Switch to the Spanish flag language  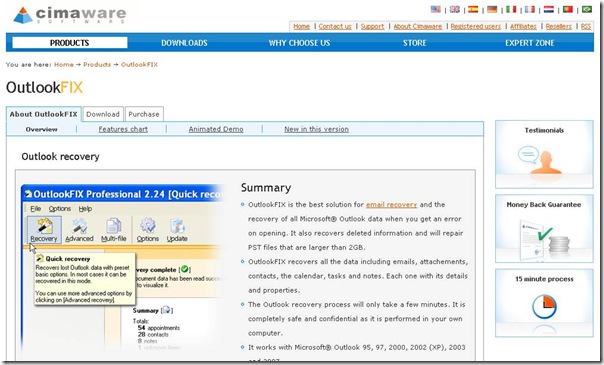(473, 9)
